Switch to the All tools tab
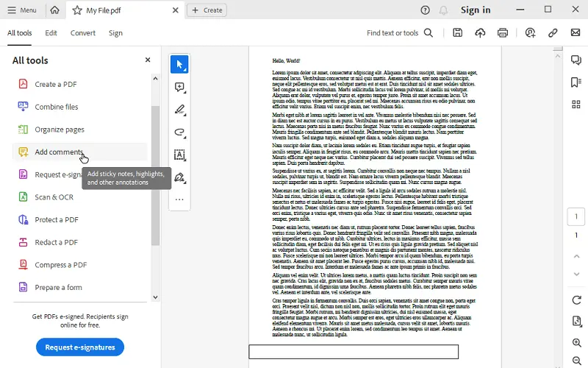Screen dimensions: 588x368 click(x=20, y=33)
